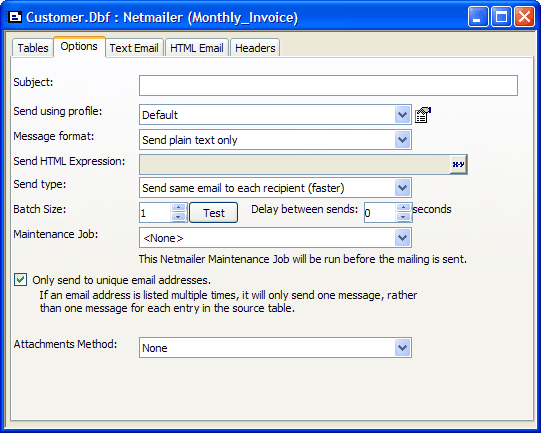This screenshot has width=541, height=433.
Task: Toggle Only send to unique email addresses
Action: [x=20, y=280]
